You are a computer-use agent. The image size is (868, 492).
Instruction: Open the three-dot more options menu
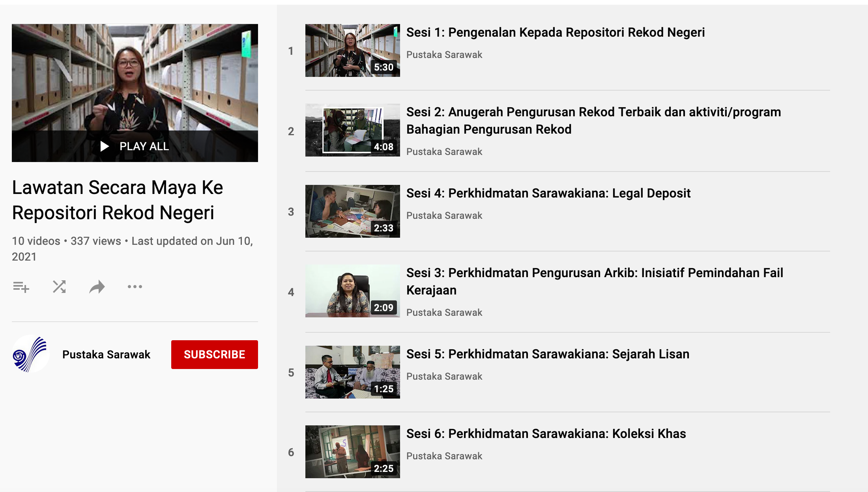tap(135, 287)
